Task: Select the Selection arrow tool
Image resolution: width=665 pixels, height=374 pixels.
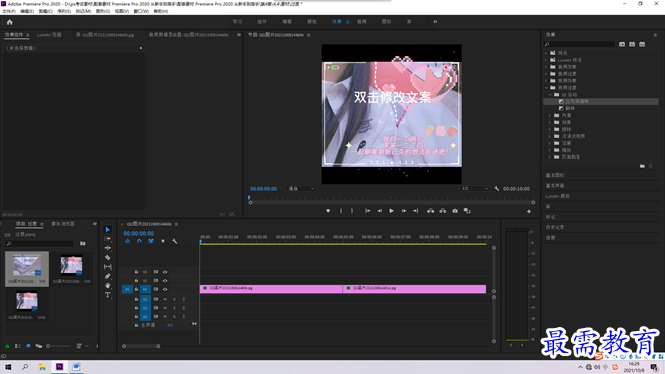Action: [x=108, y=229]
